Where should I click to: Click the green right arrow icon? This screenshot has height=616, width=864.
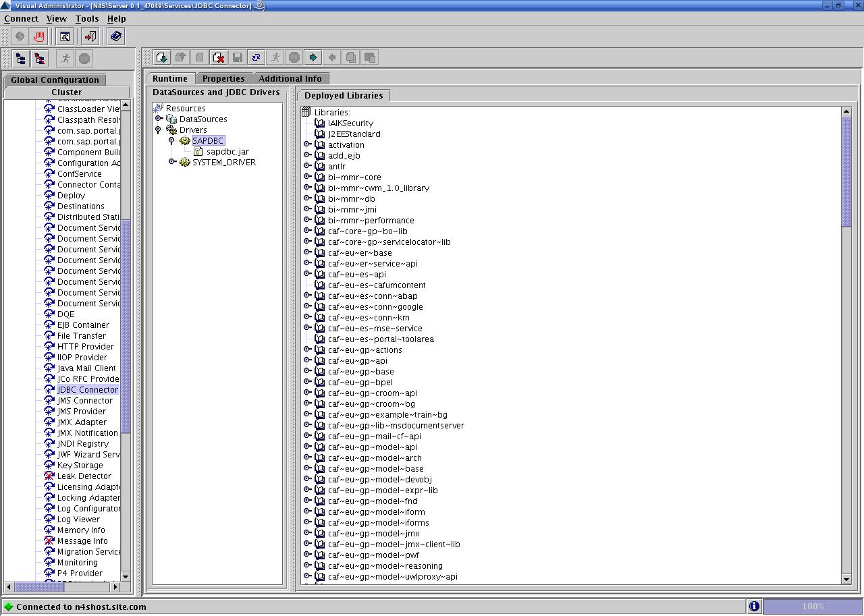[313, 57]
